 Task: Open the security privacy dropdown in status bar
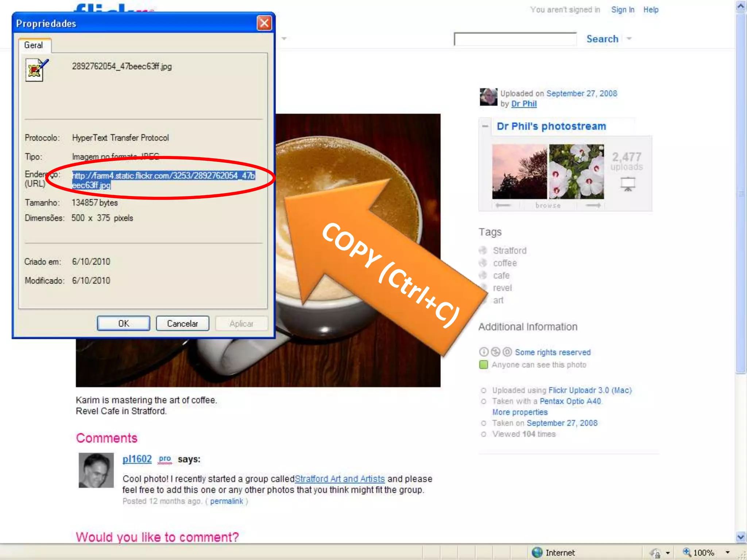click(x=668, y=553)
